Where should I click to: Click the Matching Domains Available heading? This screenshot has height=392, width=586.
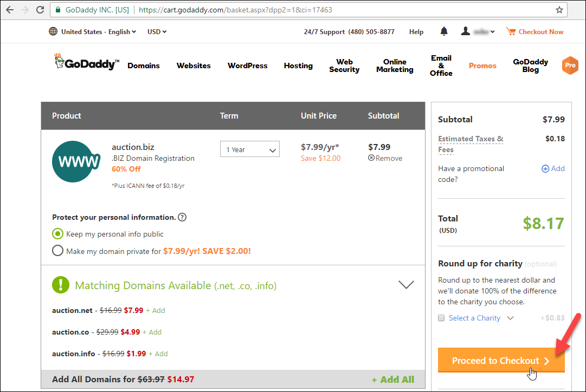(x=176, y=285)
